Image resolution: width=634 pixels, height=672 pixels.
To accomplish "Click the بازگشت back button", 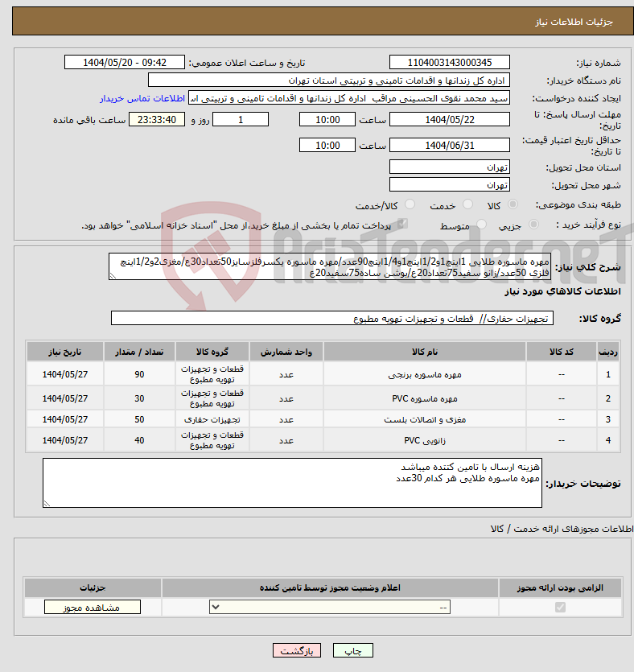I will (296, 650).
